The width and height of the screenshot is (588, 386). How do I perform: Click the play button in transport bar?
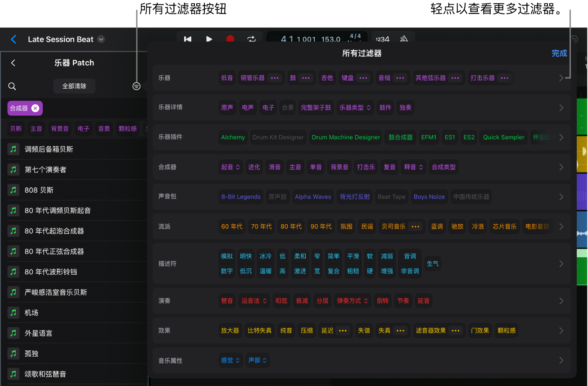[209, 39]
